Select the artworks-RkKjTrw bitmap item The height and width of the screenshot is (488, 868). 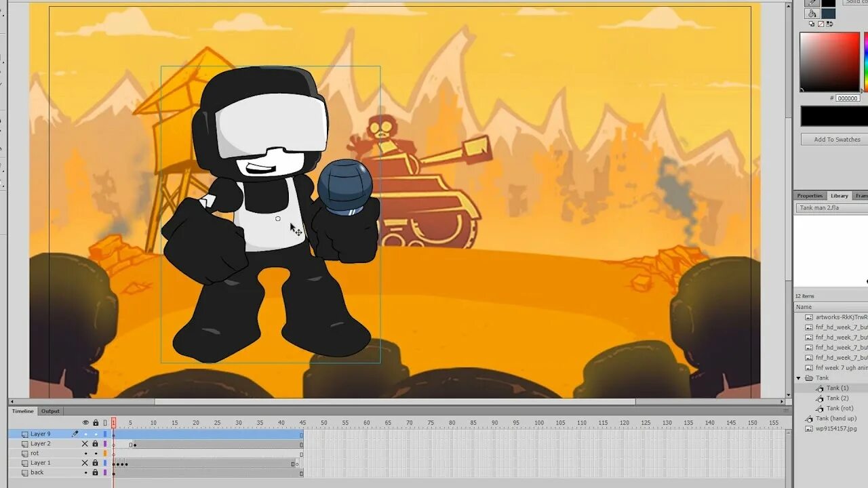click(841, 317)
